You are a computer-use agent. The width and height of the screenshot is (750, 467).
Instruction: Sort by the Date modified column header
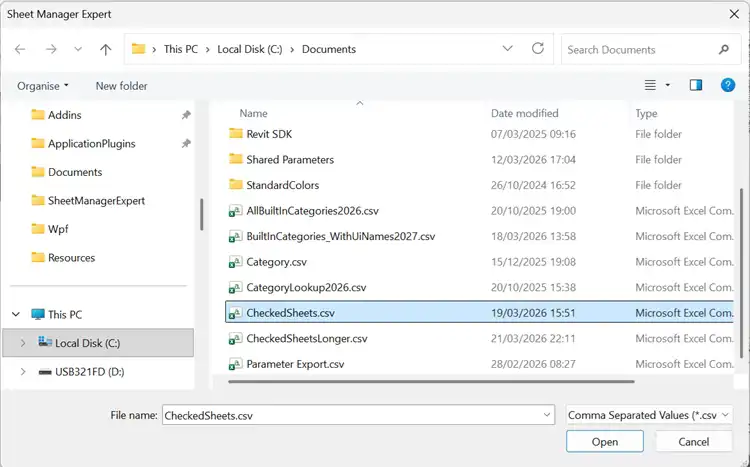tap(525, 114)
